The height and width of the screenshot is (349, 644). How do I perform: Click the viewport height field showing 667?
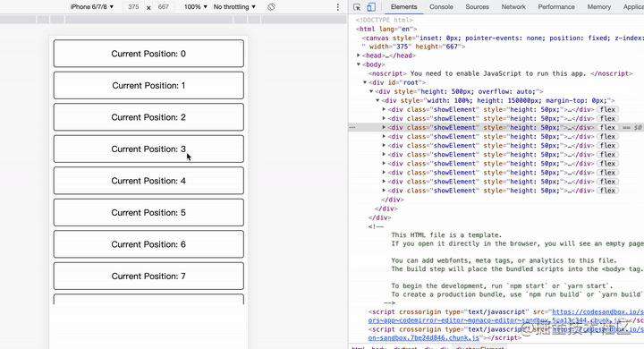[164, 7]
